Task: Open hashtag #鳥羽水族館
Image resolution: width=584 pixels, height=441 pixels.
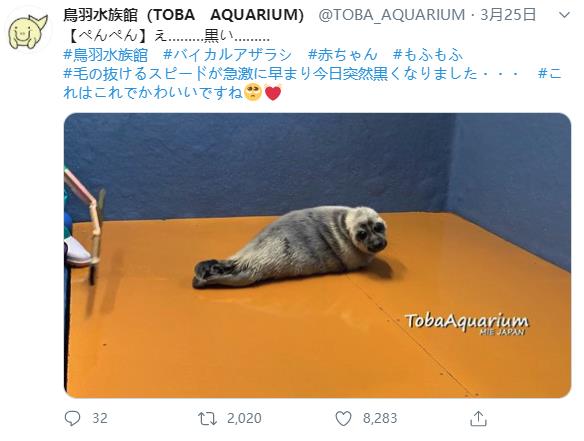Action: tap(106, 55)
